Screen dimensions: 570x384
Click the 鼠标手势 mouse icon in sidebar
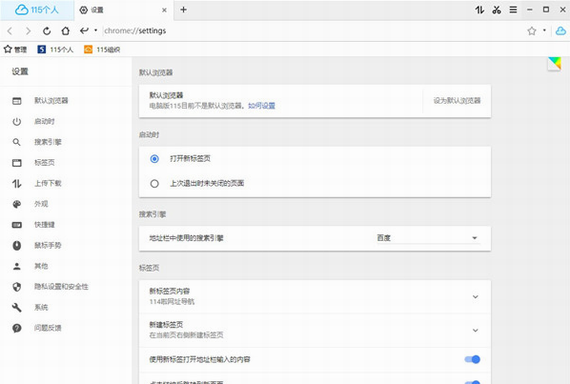coord(17,245)
